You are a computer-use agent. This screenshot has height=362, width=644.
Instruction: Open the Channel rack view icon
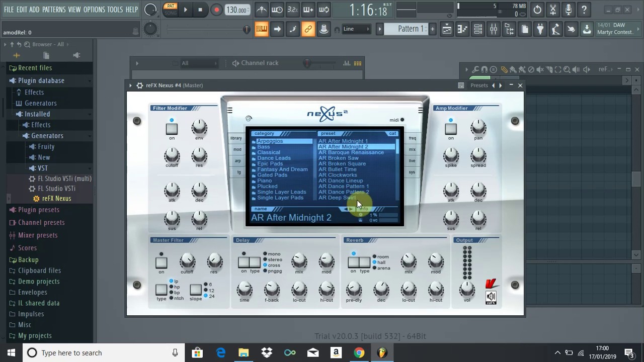click(x=478, y=29)
